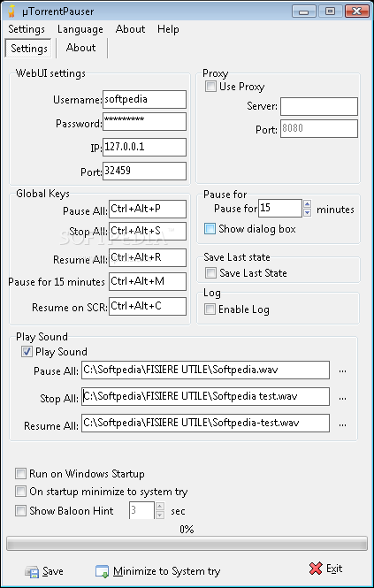Open the About menu in menu bar
The image size is (374, 588).
coord(130,29)
